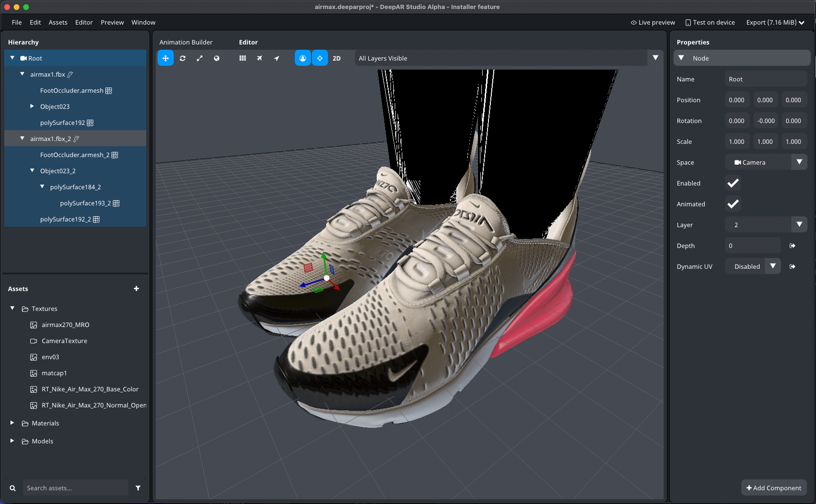This screenshot has width=816, height=504.
Task: Switch to global transform space icon
Action: click(216, 58)
